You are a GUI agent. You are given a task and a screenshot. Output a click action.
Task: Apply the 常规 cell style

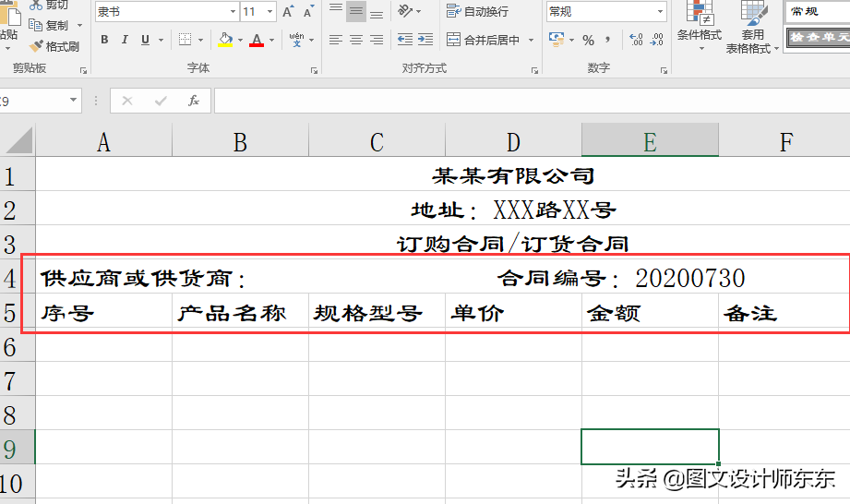(818, 11)
